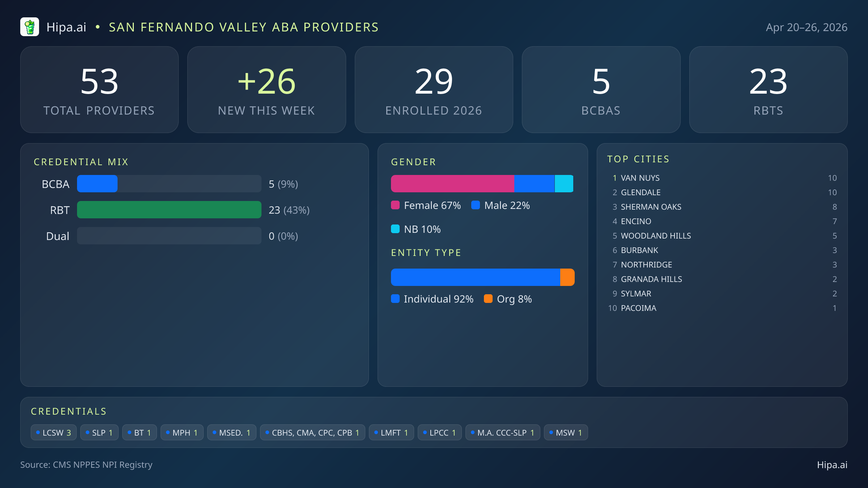Select the Entity Type section header

coord(426,253)
